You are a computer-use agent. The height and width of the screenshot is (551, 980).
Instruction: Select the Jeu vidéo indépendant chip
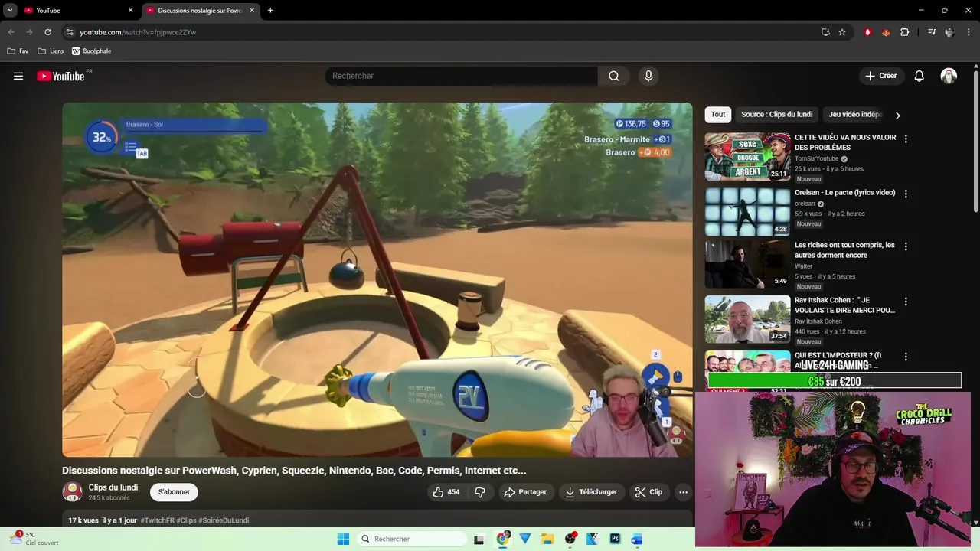coord(855,115)
